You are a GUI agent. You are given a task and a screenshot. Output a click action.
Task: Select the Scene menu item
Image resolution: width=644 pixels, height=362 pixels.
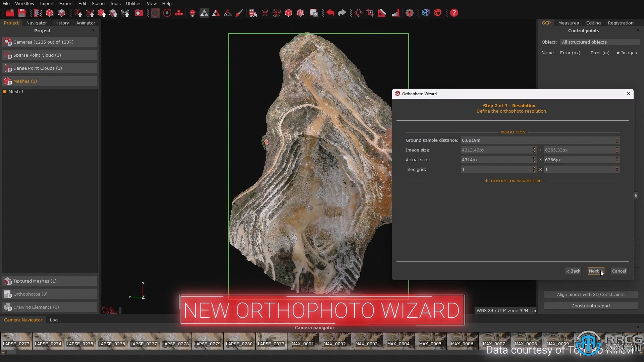pyautogui.click(x=98, y=4)
